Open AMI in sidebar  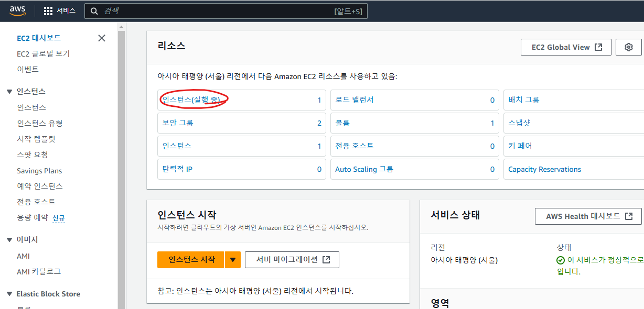pos(23,256)
